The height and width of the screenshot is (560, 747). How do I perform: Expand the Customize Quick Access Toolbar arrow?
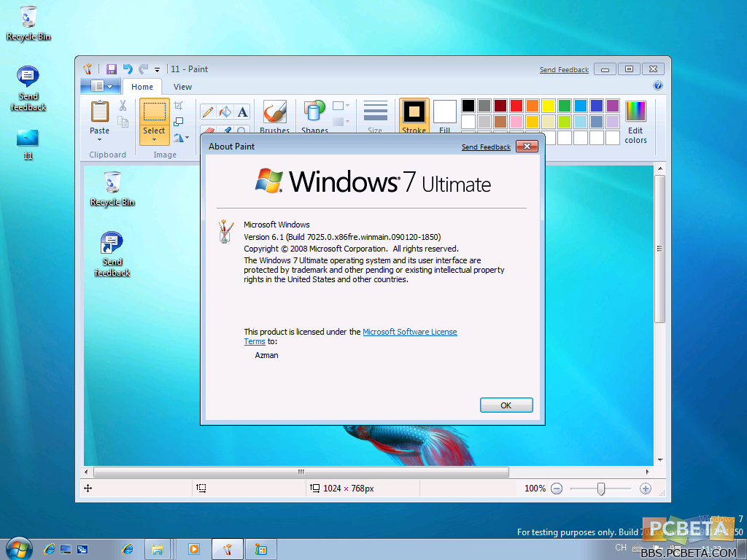tap(157, 70)
